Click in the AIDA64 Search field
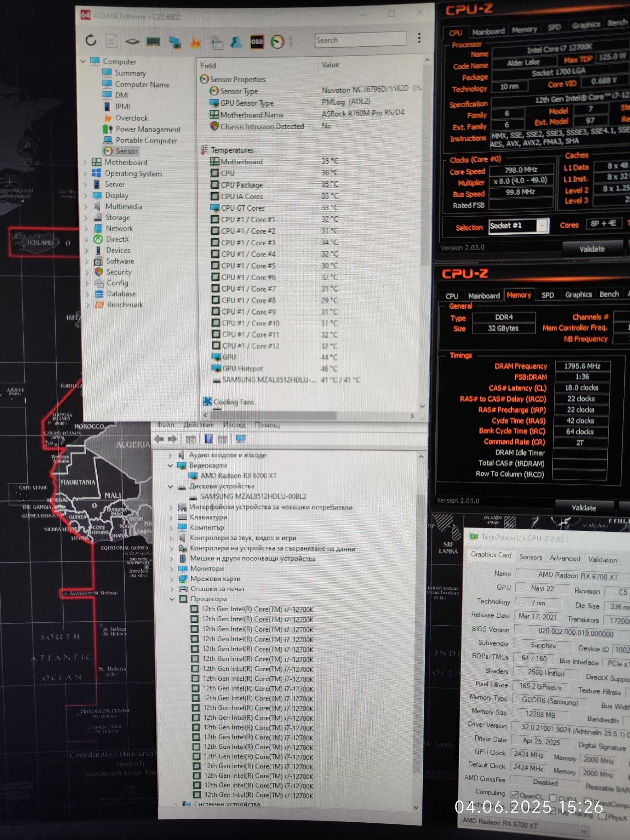 point(360,40)
